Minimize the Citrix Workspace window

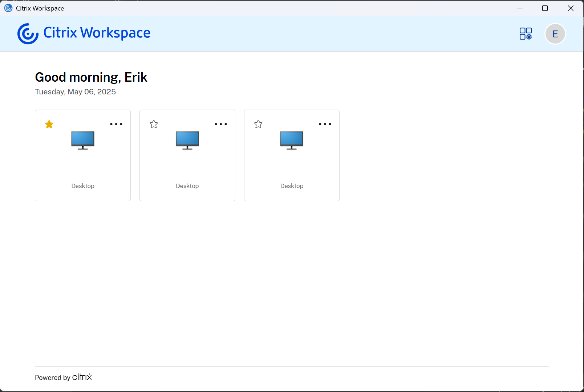tap(520, 8)
